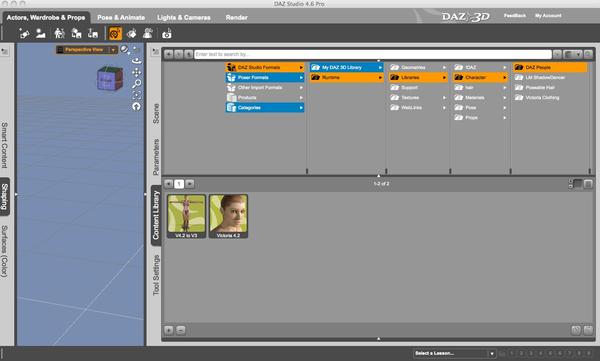Click the plus button under content list
The height and width of the screenshot is (361, 600).
[169, 330]
